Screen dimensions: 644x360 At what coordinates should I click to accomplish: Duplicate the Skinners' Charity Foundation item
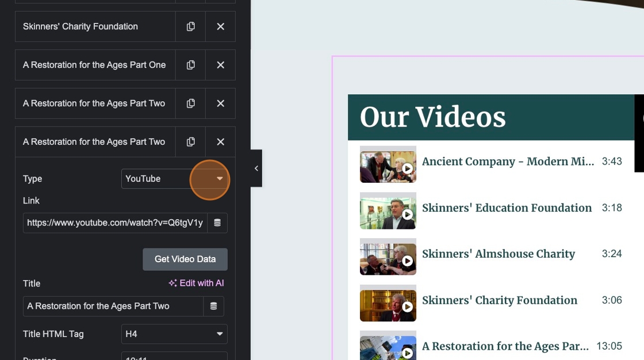190,26
